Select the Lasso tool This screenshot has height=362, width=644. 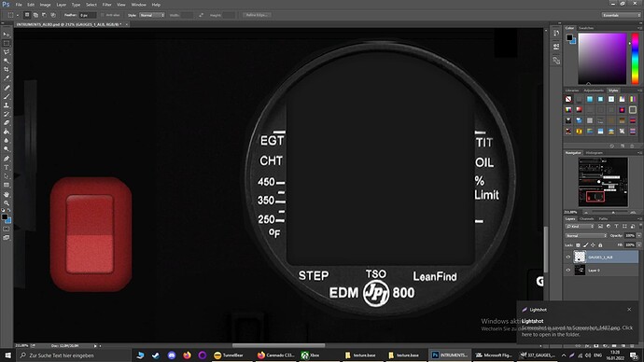point(7,52)
